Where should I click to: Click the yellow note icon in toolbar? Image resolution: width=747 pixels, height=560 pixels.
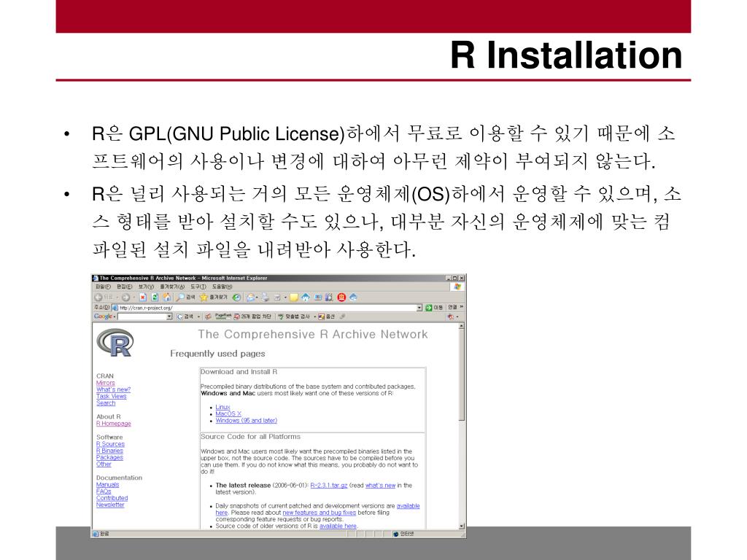[x=294, y=297]
